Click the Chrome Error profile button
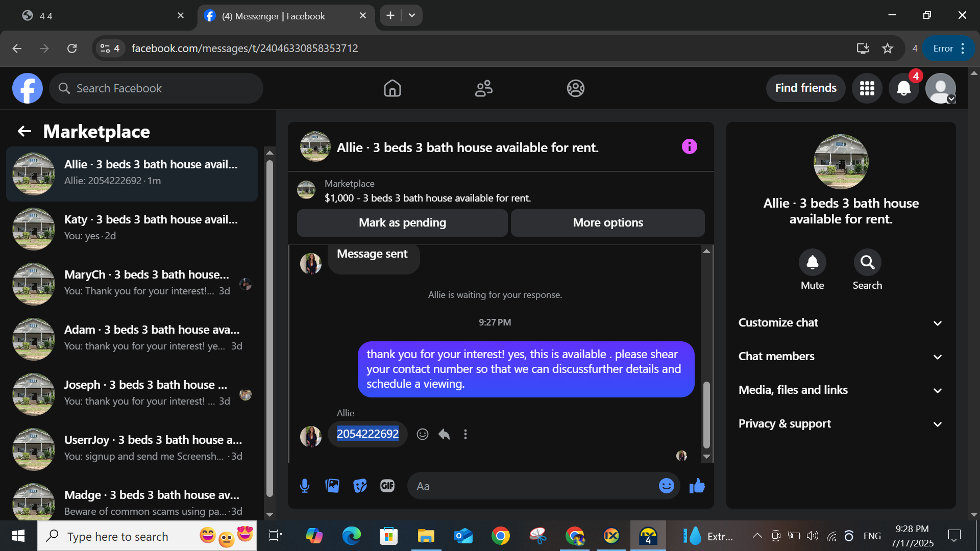Screen dimensions: 980x551 point(949,48)
